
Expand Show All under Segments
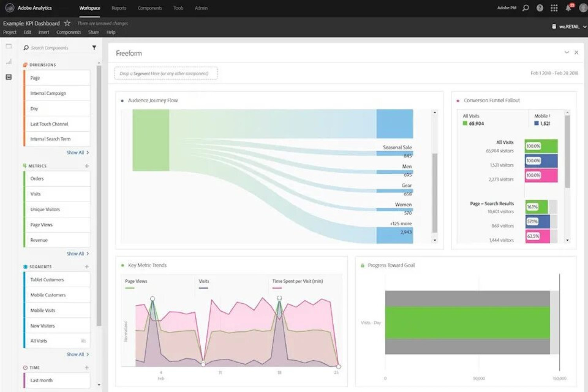[77, 354]
